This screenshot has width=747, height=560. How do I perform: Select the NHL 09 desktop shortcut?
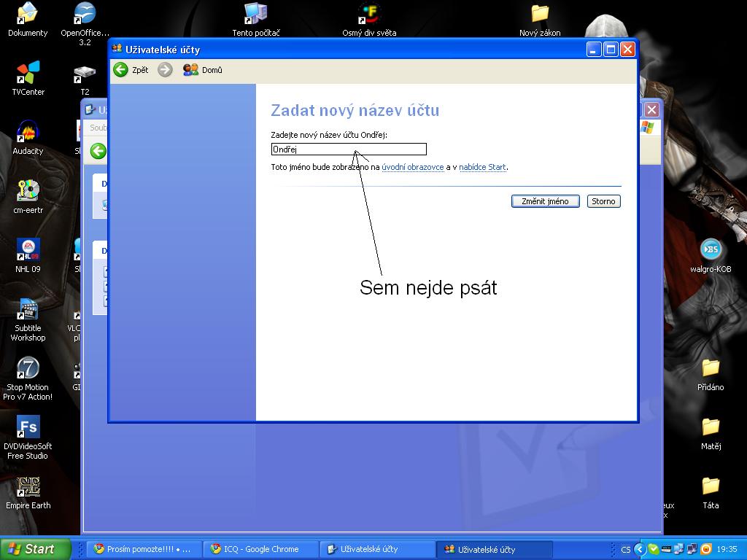28,256
